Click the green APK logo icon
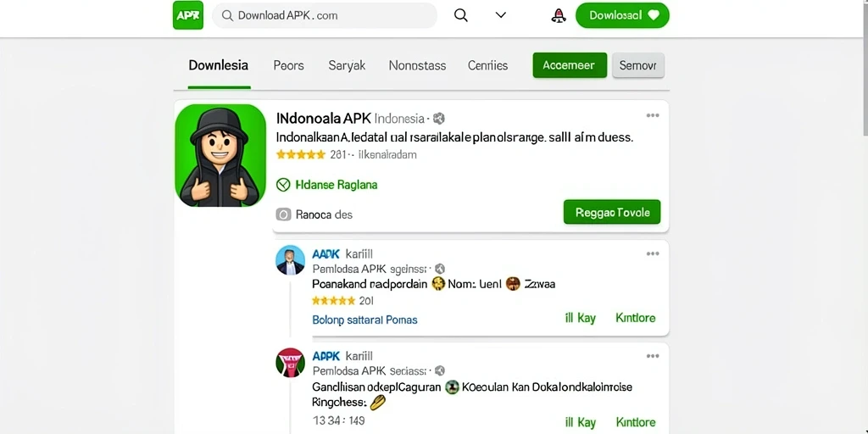The image size is (868, 434). [187, 15]
